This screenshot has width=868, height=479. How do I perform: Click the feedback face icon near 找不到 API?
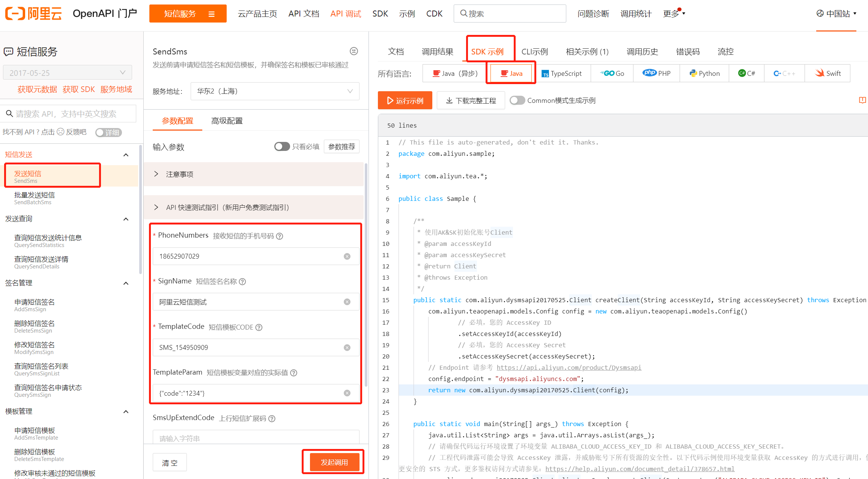60,132
